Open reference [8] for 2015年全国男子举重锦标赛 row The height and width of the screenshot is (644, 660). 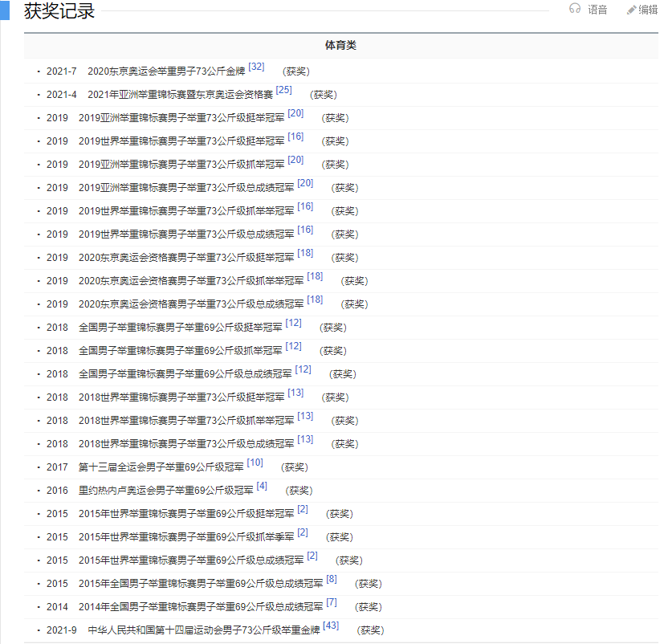pos(332,579)
